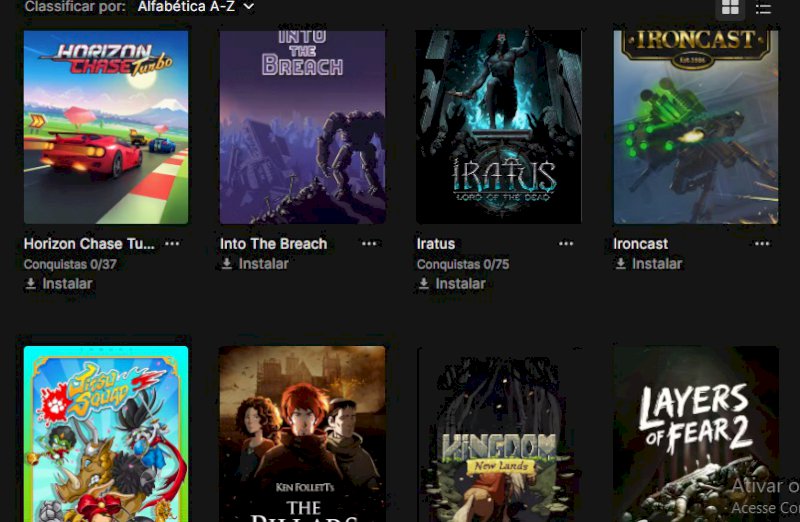The width and height of the screenshot is (800, 522).
Task: Click the Classificar por label
Action: coord(75,7)
